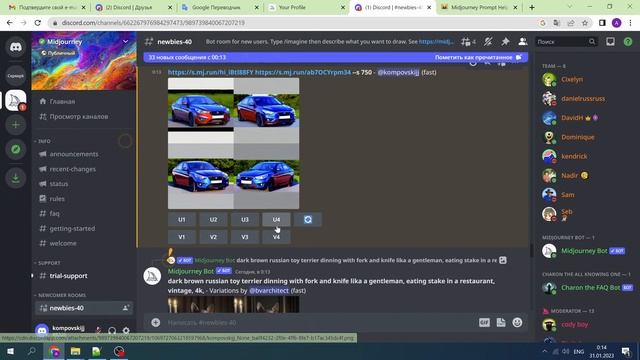The image size is (640, 360).
Task: Upscale image with U3 button
Action: click(x=245, y=220)
